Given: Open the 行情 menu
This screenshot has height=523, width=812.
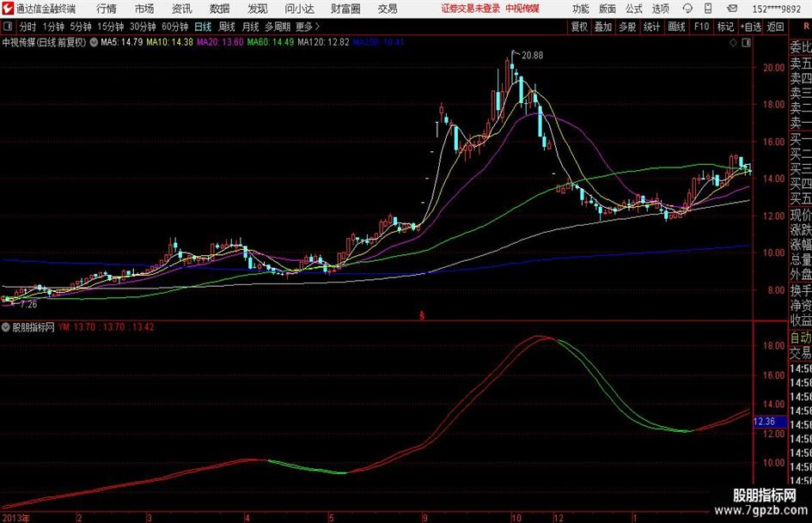Looking at the screenshot, I should coord(107,9).
